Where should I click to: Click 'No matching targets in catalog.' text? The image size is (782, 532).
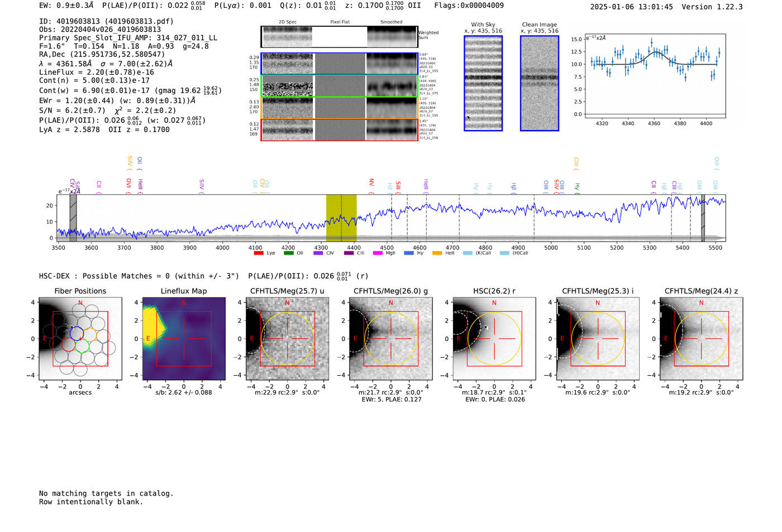point(106,493)
